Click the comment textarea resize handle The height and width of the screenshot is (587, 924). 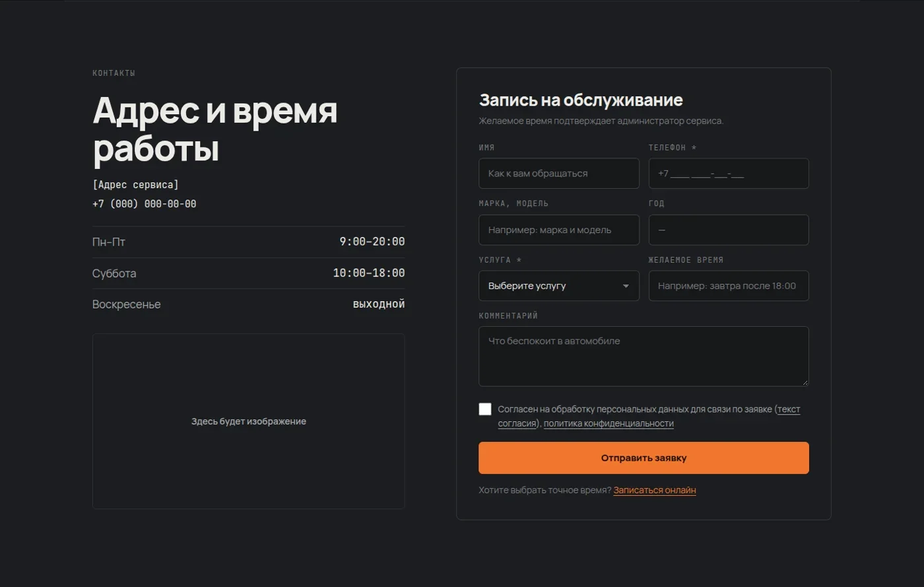click(805, 382)
